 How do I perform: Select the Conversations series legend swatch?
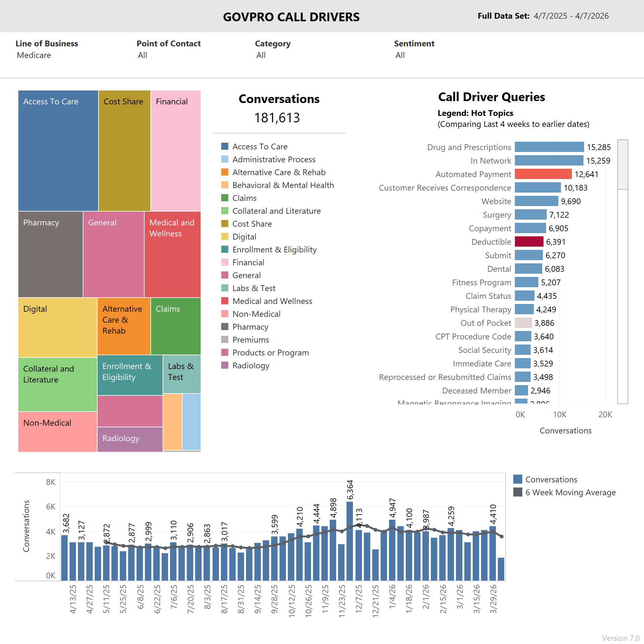[517, 479]
